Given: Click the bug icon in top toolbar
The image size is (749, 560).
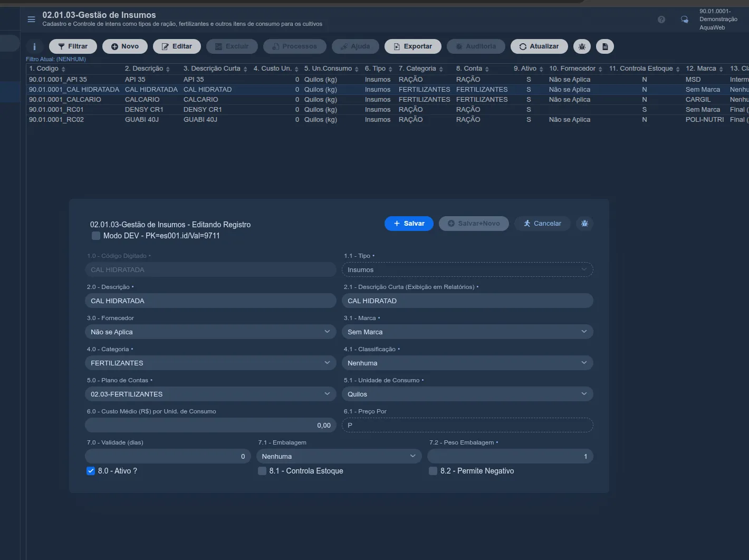Looking at the screenshot, I should pos(582,46).
